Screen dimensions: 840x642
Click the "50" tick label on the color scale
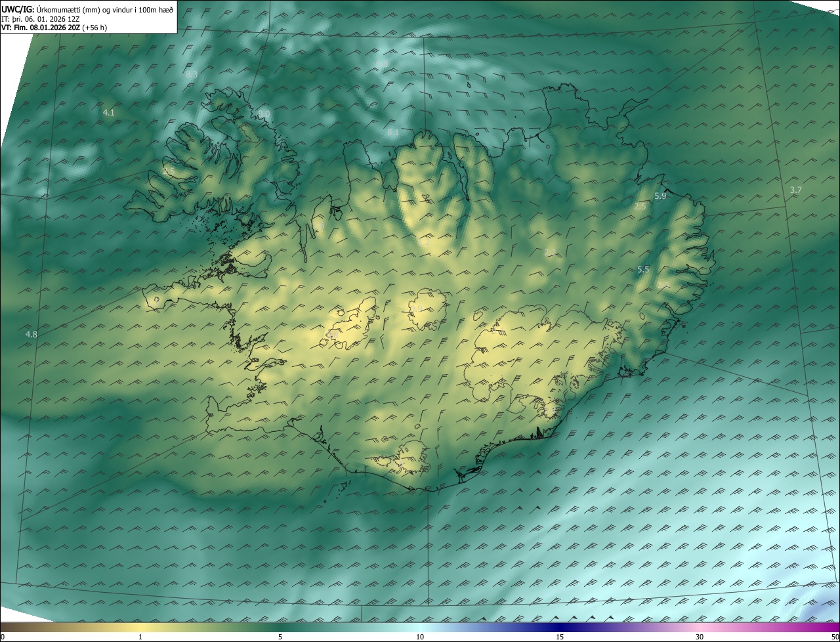point(835,637)
